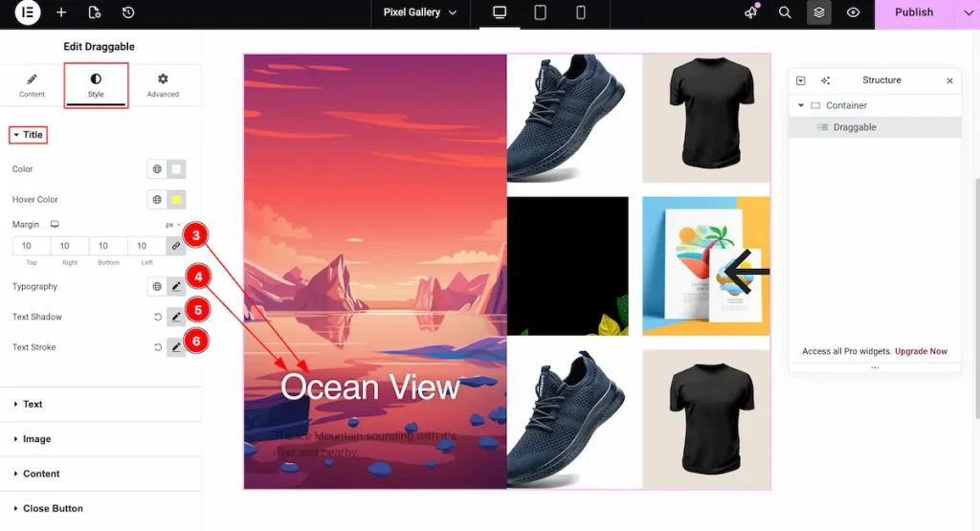The image size is (980, 531).
Task: Reset the Text Shadow setting
Action: coord(158,317)
